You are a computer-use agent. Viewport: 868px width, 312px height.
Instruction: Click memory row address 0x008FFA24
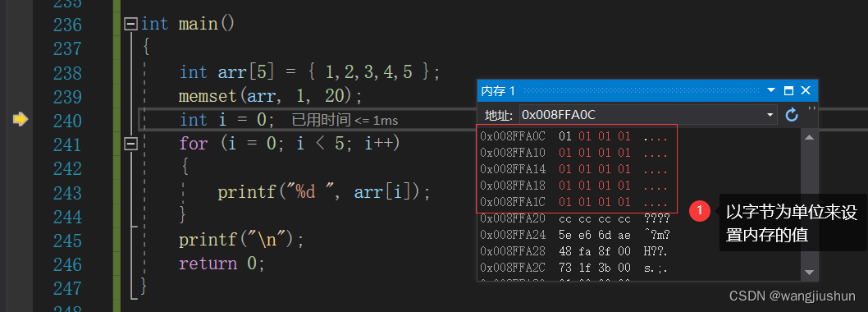point(513,235)
